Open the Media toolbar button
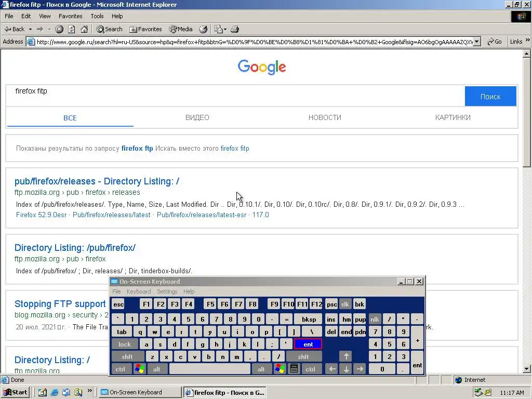Screen dimensions: 532x399 point(181,29)
